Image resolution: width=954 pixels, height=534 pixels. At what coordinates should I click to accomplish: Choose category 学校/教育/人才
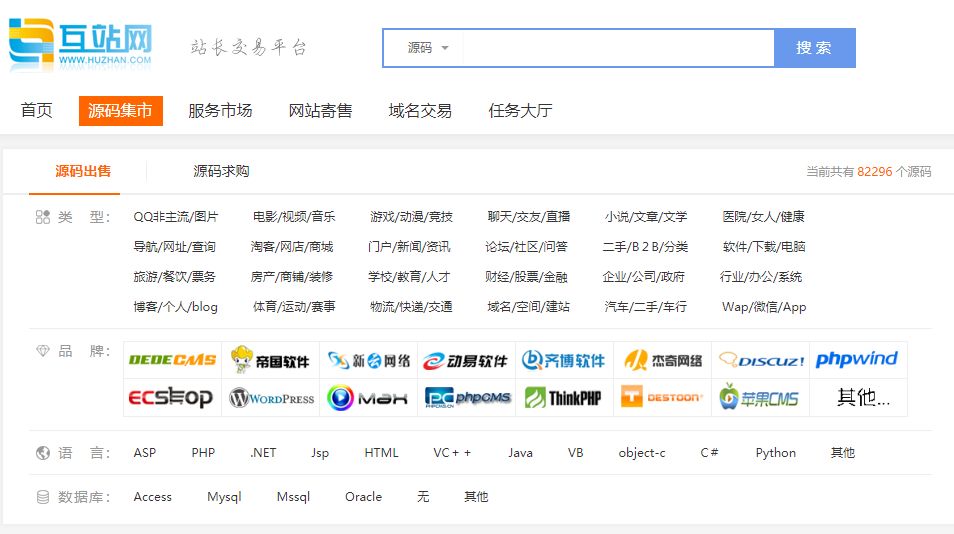point(409,277)
